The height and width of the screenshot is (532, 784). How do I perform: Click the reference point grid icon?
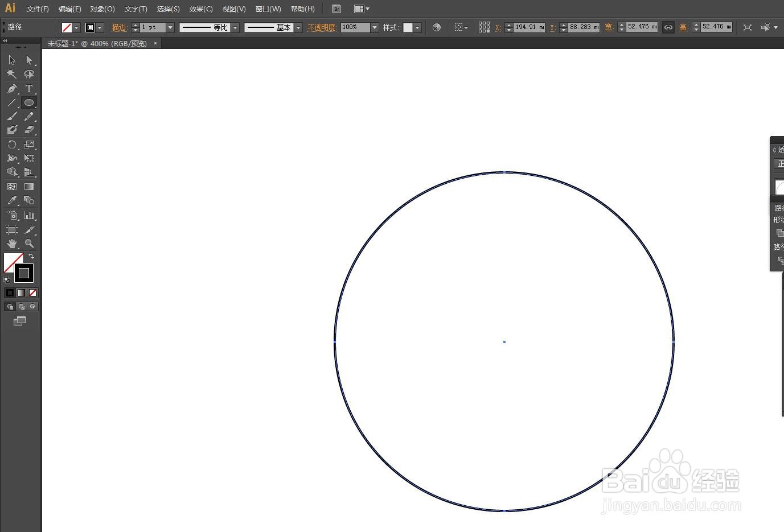484,27
